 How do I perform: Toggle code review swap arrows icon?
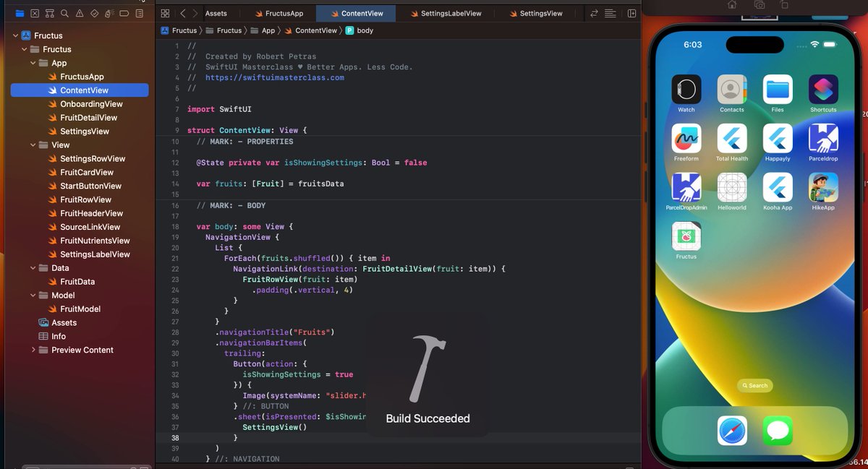coord(594,13)
